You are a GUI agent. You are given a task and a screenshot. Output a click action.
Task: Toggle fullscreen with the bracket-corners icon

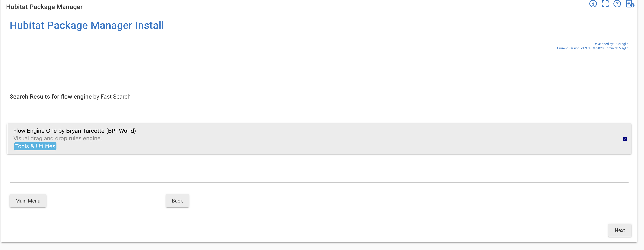coord(605,4)
